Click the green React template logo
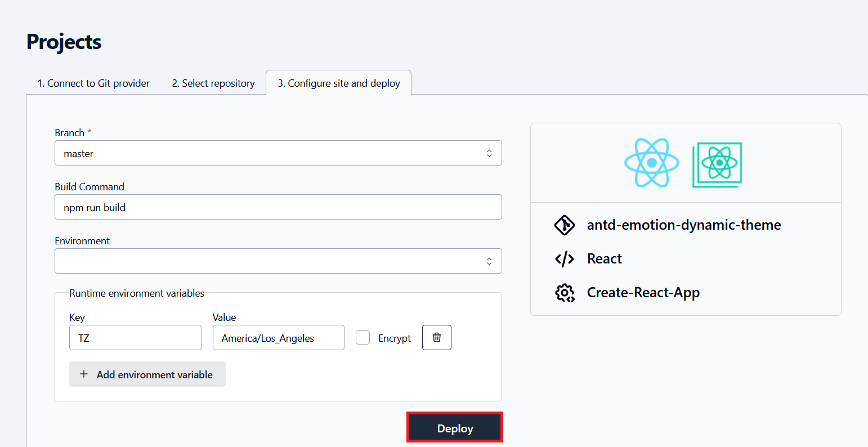Screen dimensions: 868x447 [717, 164]
